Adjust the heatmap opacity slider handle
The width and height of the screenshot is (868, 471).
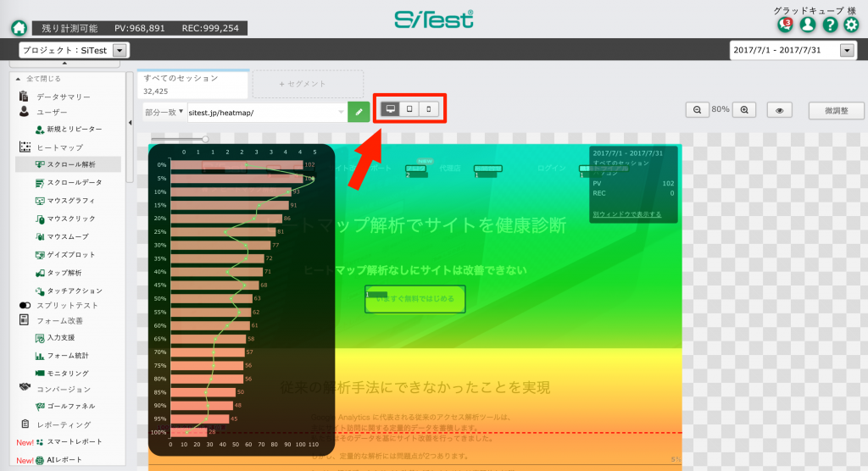205,139
